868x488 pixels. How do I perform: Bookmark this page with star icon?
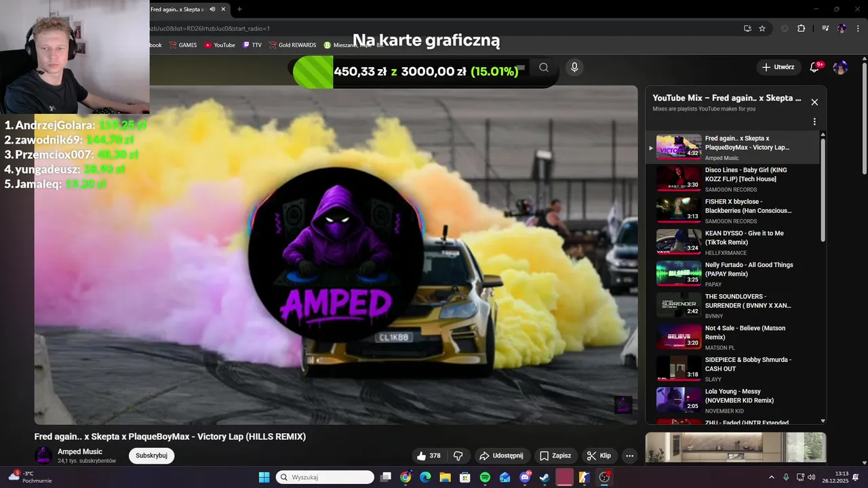[x=762, y=28]
